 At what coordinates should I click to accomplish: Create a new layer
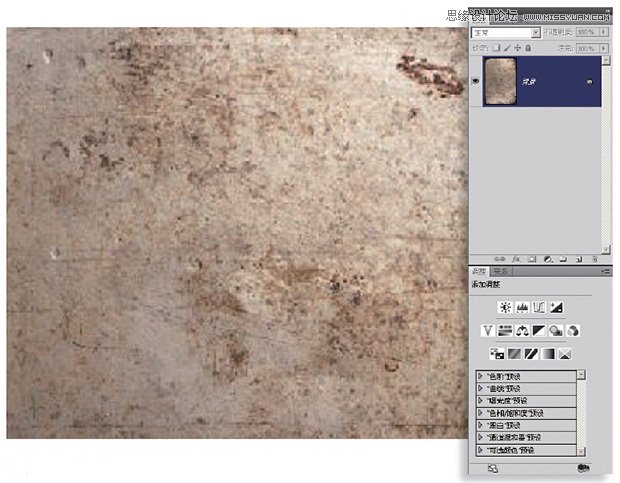coord(579,259)
